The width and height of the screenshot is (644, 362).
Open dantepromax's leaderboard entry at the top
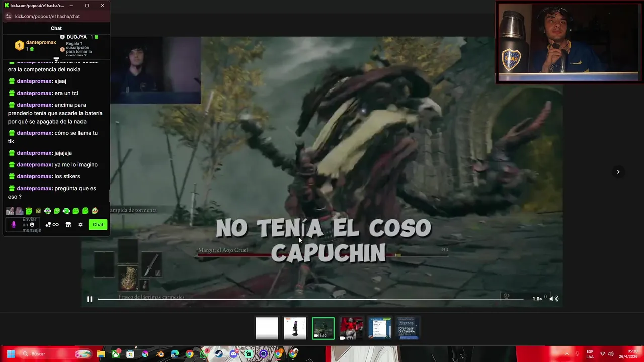36,45
